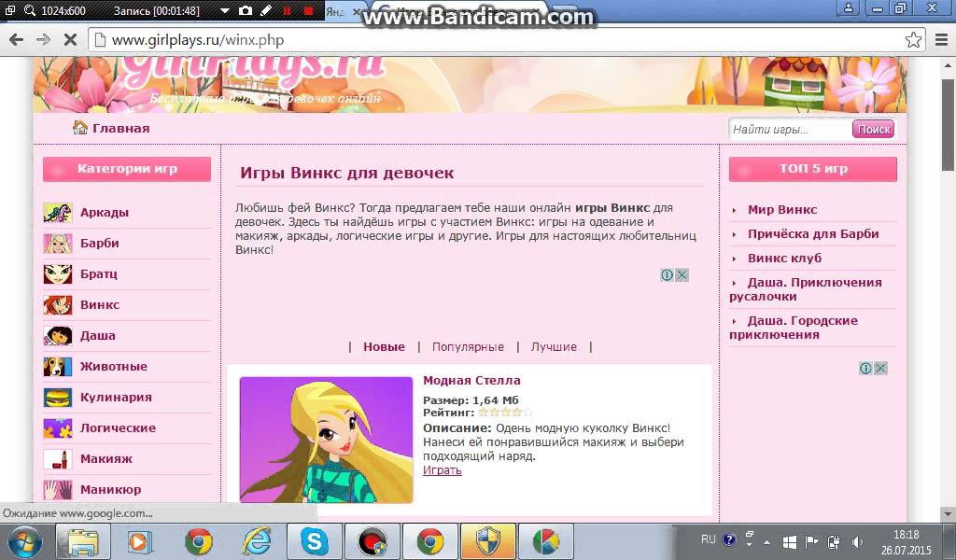Screen dimensions: 956x560
Task: Open the Windows Start button
Action: (24, 541)
